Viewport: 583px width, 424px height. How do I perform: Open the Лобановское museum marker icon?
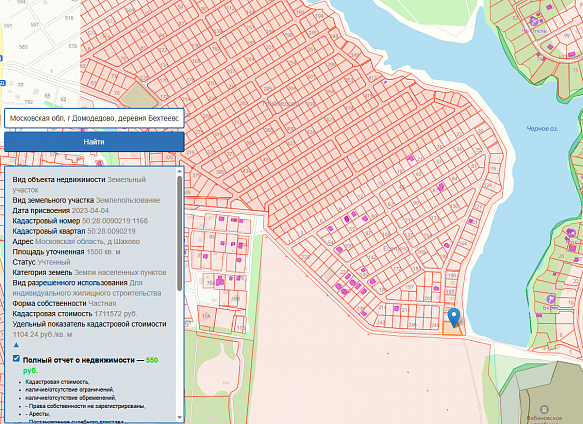544,409
